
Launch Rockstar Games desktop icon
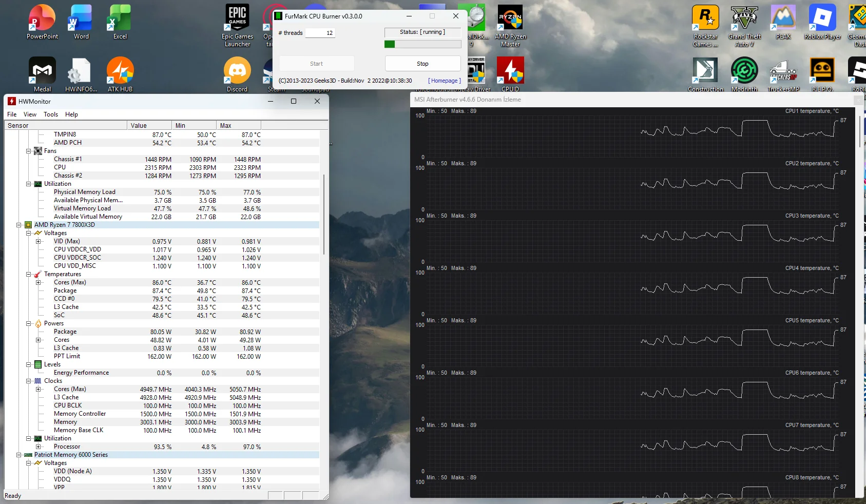(705, 26)
